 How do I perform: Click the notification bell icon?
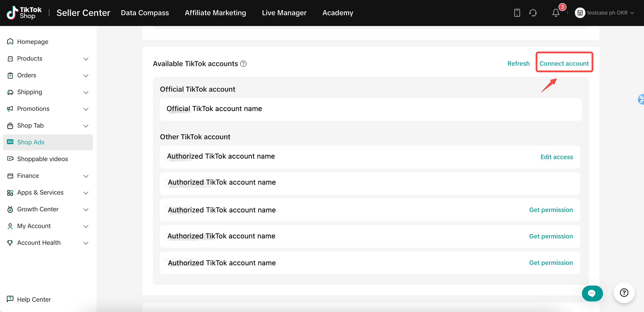tap(555, 13)
